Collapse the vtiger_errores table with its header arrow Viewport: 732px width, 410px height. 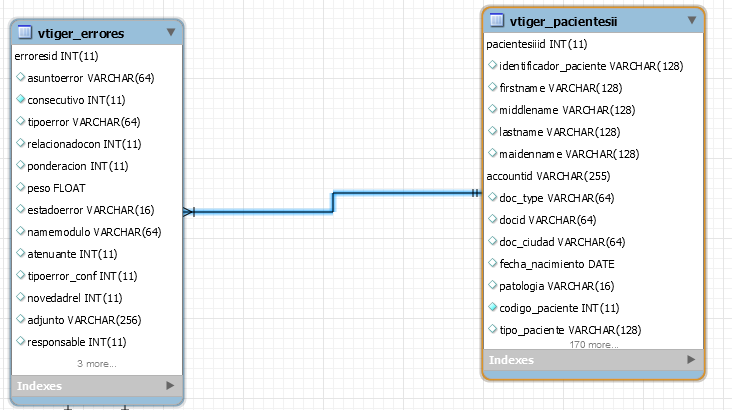click(171, 32)
